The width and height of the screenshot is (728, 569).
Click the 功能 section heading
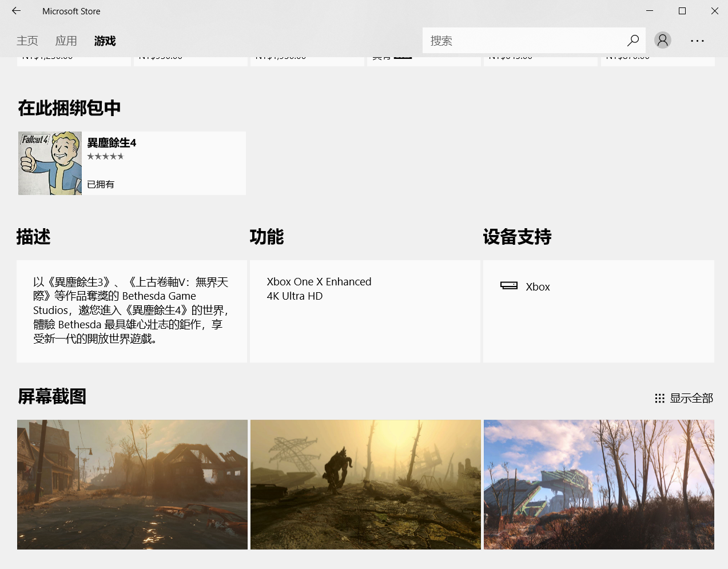[267, 237]
